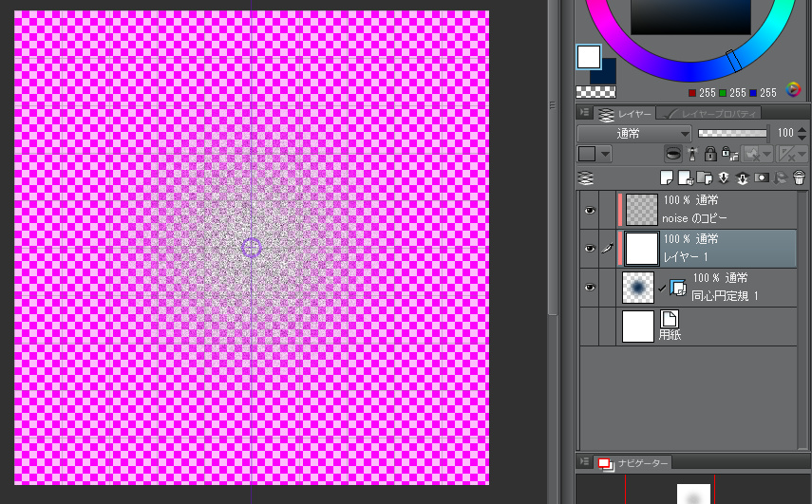Click the create layer mask icon

[x=760, y=177]
